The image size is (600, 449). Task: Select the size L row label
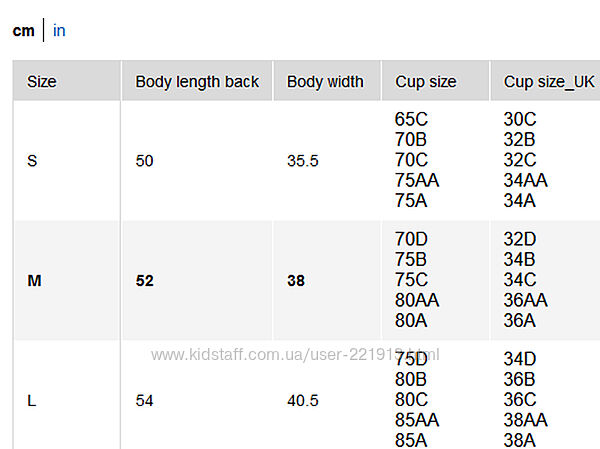pos(32,400)
